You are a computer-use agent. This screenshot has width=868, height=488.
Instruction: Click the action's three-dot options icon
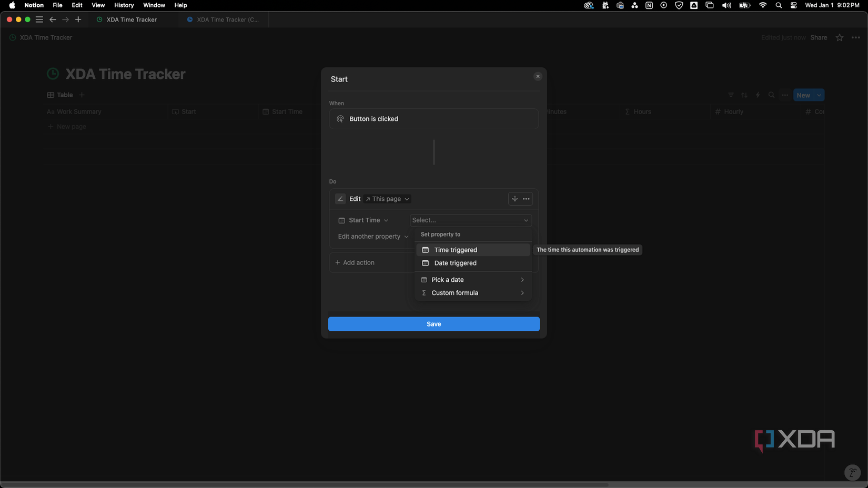(526, 199)
